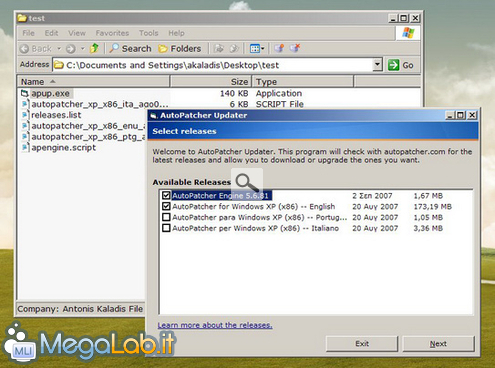Enable the Portuguese AutoPatcher release checkbox
This screenshot has height=368, width=495.
point(166,217)
